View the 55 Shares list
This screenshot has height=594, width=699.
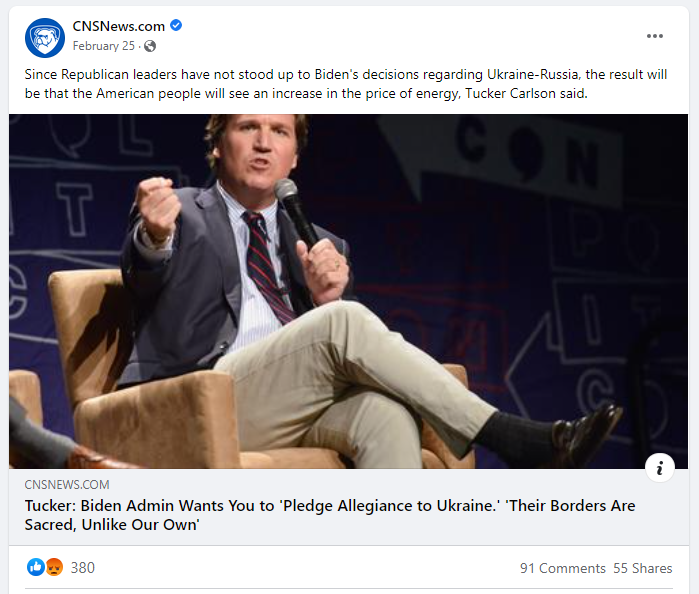[x=642, y=568]
